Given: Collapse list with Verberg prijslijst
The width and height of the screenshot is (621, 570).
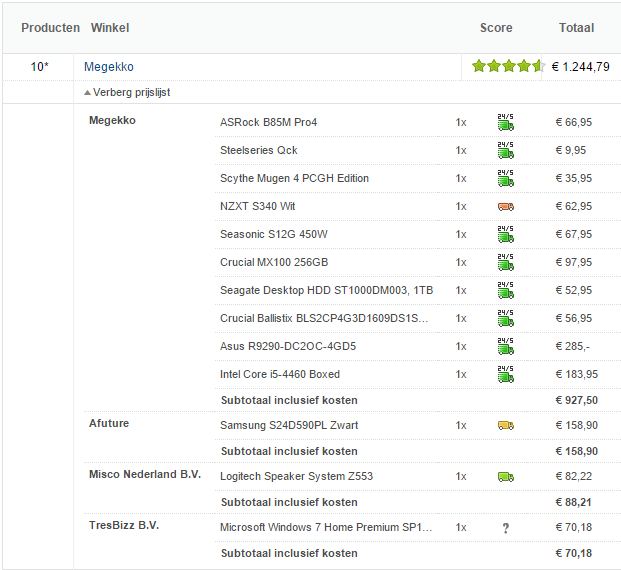Looking at the screenshot, I should coord(127,92).
